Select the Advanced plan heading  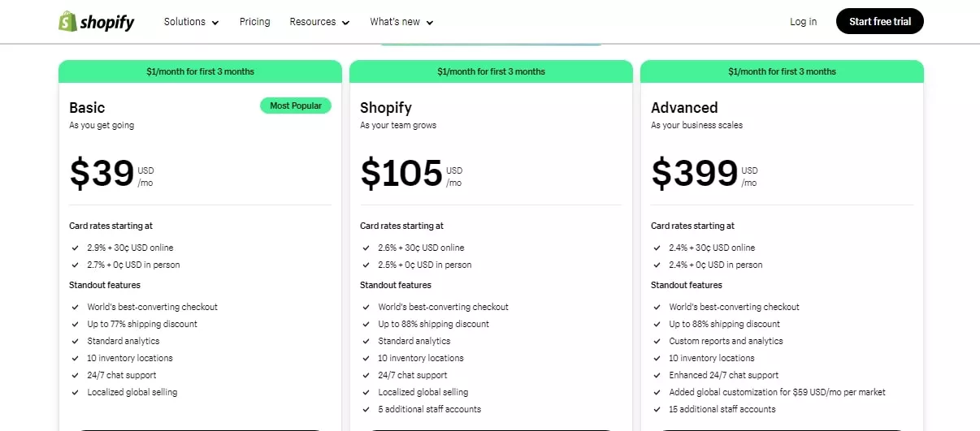(684, 108)
